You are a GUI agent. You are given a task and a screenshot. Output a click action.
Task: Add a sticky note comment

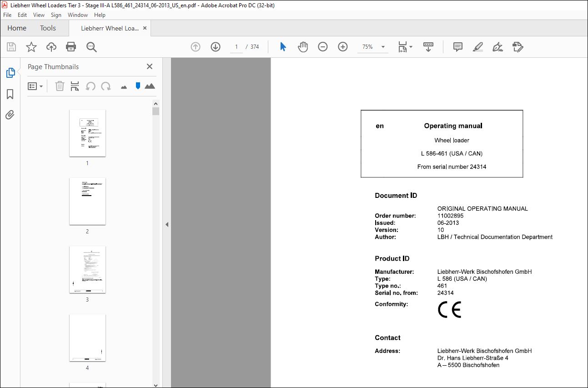[458, 47]
